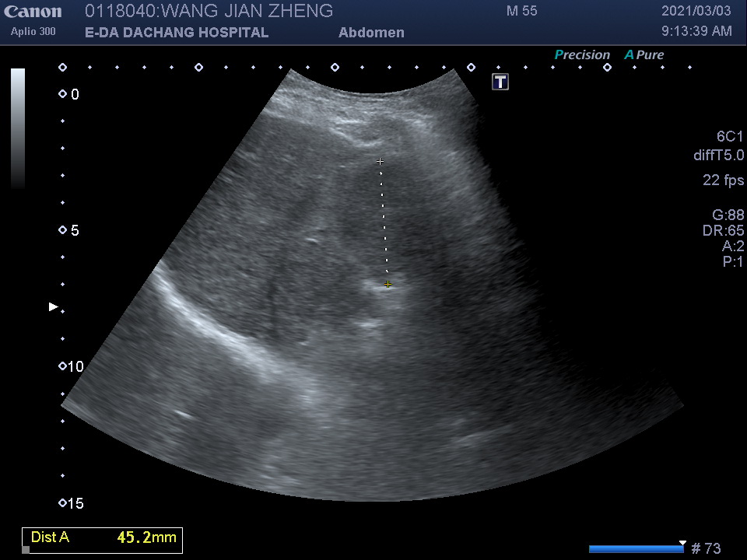Click the blue cine frame progress bar
The image size is (747, 560).
pyautogui.click(x=637, y=549)
